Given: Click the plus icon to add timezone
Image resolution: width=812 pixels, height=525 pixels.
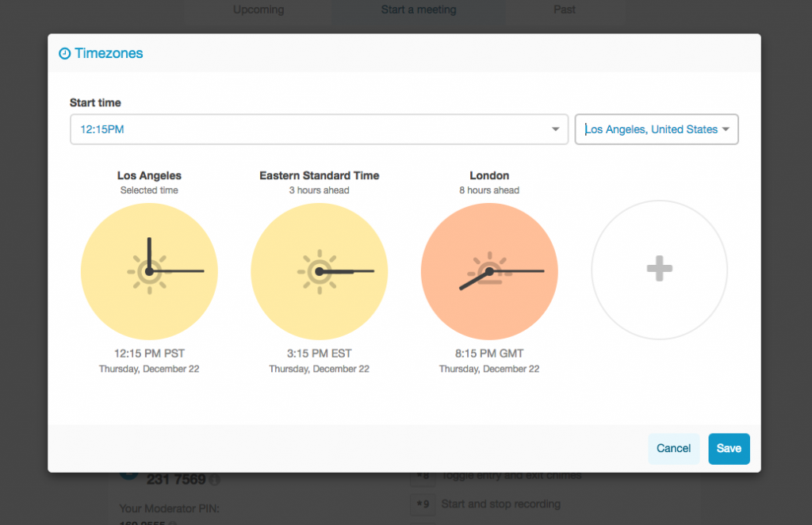Looking at the screenshot, I should (659, 270).
